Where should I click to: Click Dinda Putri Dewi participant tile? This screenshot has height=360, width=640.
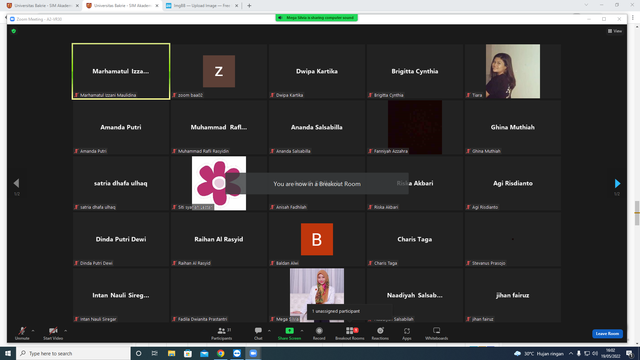[x=121, y=239]
